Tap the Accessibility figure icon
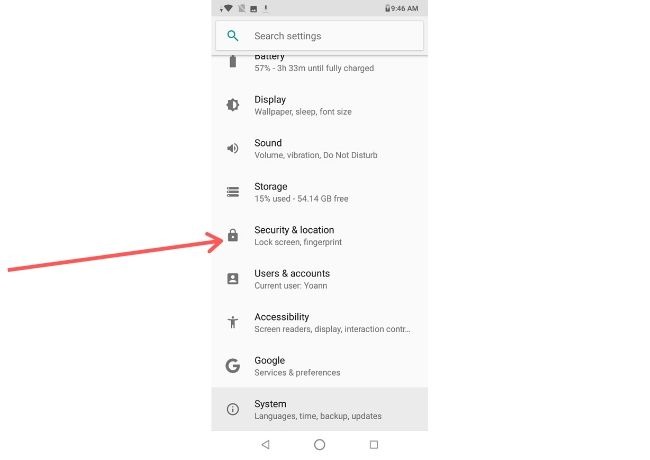 (233, 322)
